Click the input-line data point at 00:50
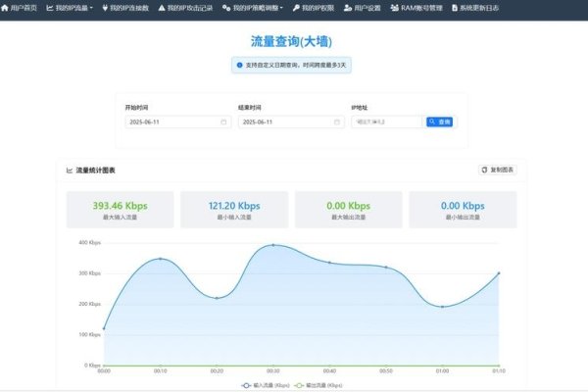This screenshot has height=392, width=588. [386, 268]
